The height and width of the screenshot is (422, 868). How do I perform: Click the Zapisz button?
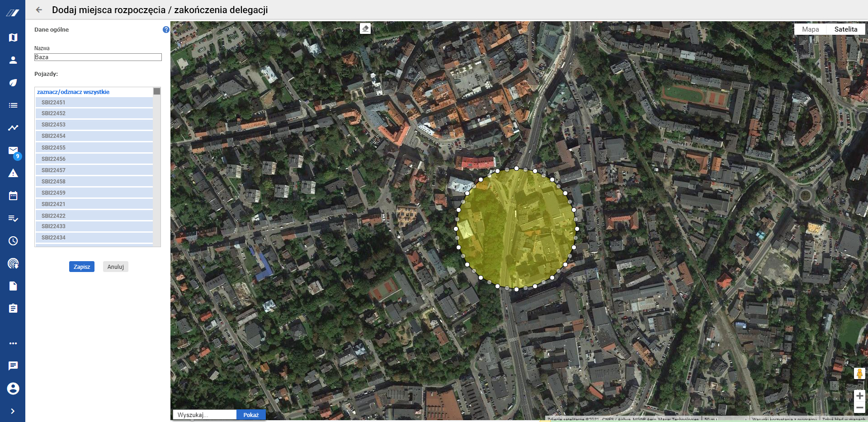coord(82,267)
